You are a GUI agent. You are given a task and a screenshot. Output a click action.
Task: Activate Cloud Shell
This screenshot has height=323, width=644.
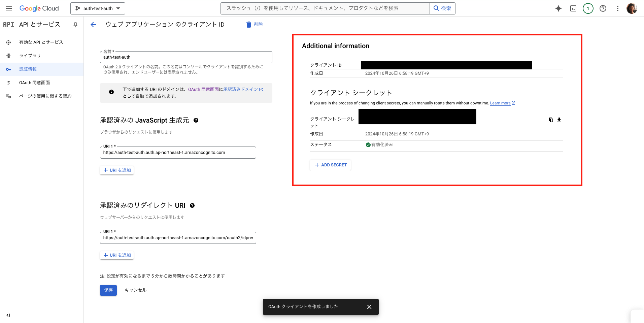573,8
